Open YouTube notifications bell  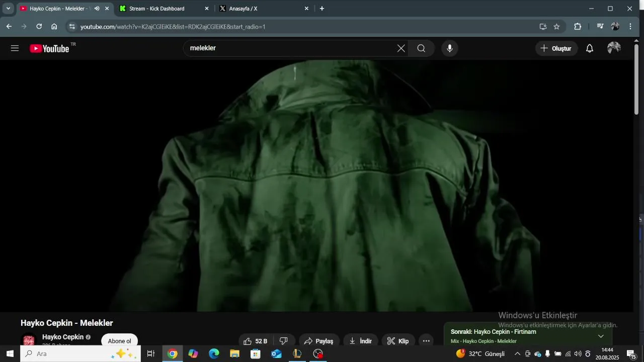tap(590, 48)
